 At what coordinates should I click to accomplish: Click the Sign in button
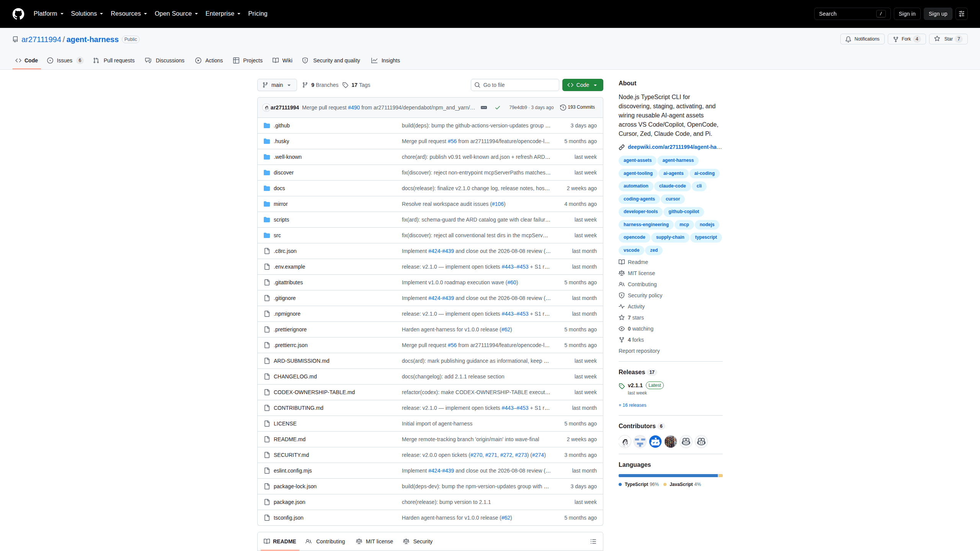point(907,14)
